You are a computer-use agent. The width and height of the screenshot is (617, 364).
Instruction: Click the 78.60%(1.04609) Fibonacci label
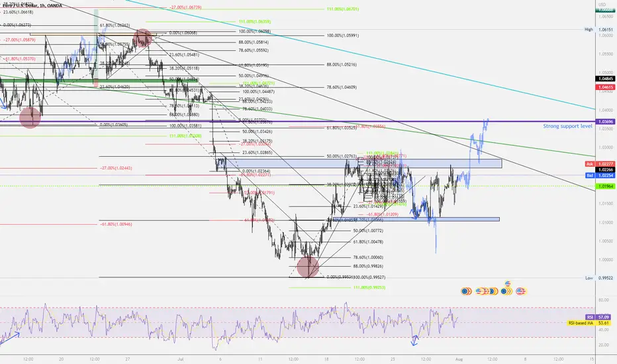[342, 87]
